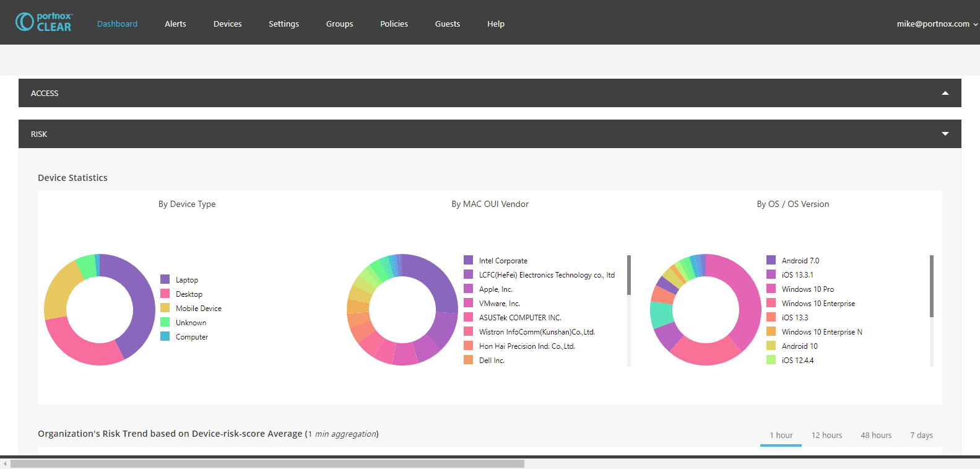Switch to the 12 hours tab
The height and width of the screenshot is (469, 980).
tap(826, 436)
